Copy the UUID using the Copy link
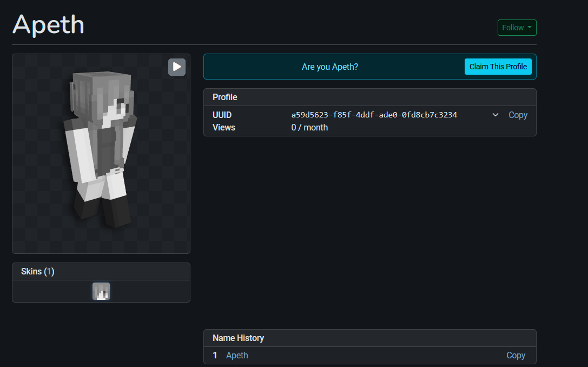Screen dimensions: 588x367 click(x=518, y=115)
